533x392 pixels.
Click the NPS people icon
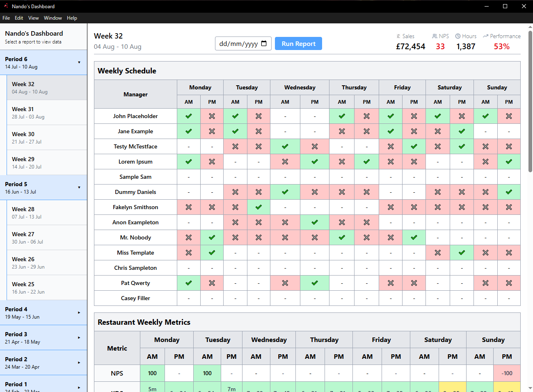coord(435,36)
